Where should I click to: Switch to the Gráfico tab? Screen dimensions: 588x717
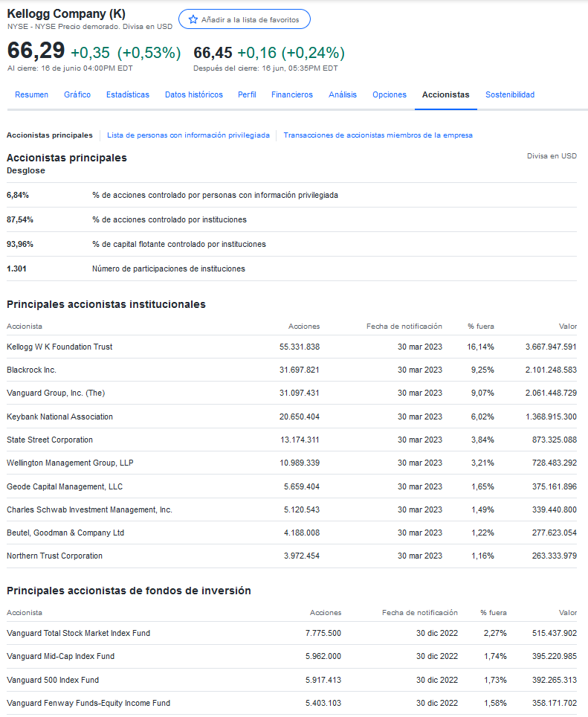(77, 94)
